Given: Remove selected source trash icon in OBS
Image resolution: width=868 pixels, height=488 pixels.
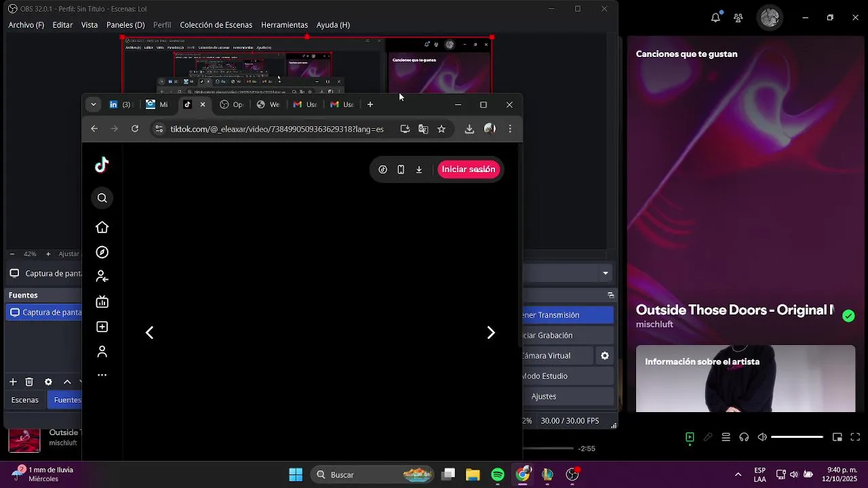Looking at the screenshot, I should (29, 382).
